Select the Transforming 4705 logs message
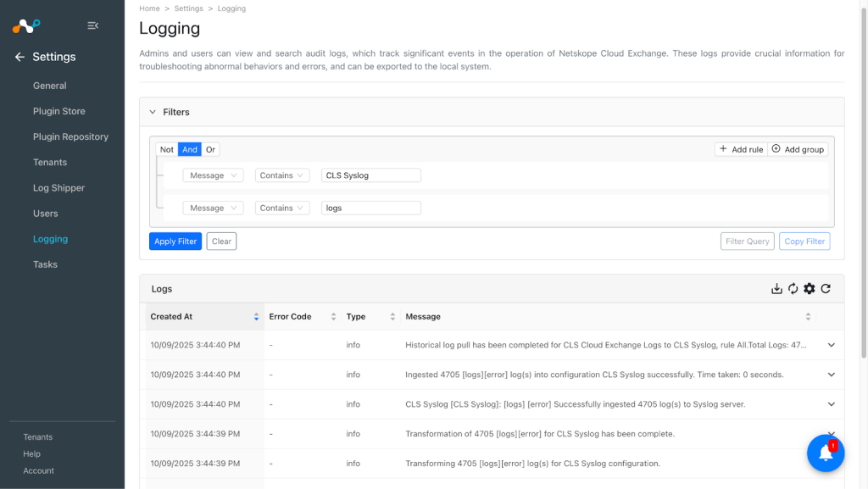This screenshot has height=489, width=868. (x=532, y=464)
